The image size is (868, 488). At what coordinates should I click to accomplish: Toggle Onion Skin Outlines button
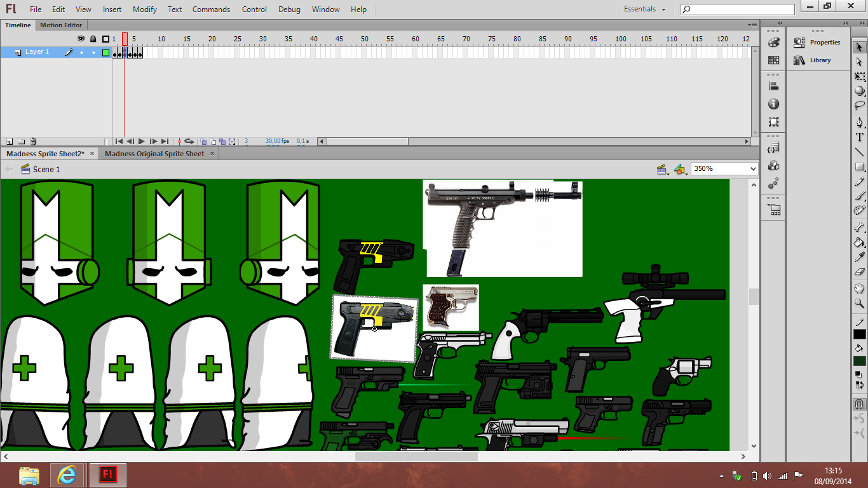(213, 142)
